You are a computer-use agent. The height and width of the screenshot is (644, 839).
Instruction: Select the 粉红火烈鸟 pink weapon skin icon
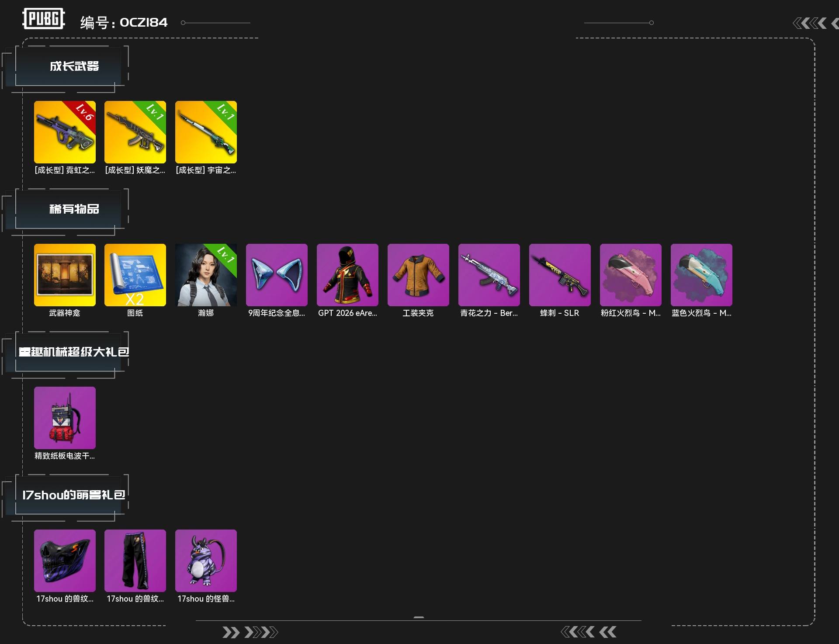point(631,275)
